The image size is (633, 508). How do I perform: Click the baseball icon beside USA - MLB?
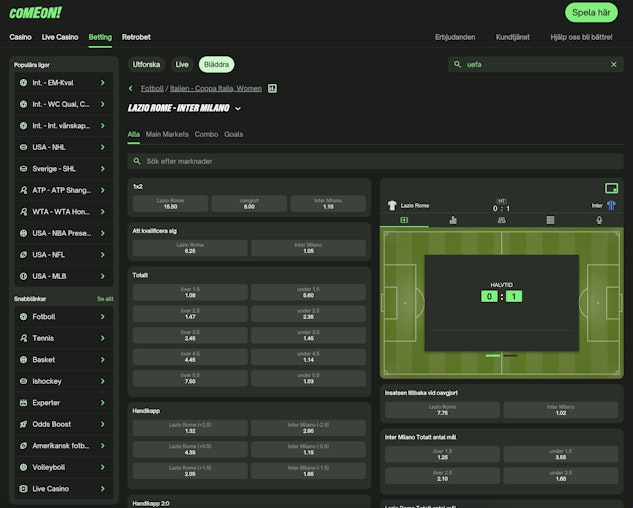tap(23, 276)
